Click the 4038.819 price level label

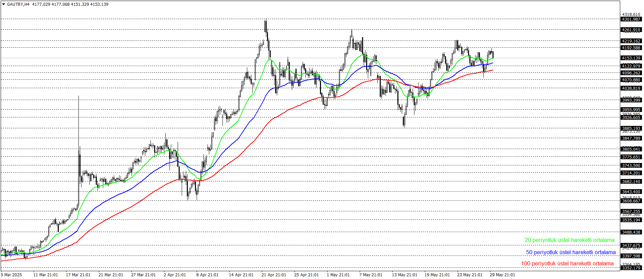click(x=631, y=88)
